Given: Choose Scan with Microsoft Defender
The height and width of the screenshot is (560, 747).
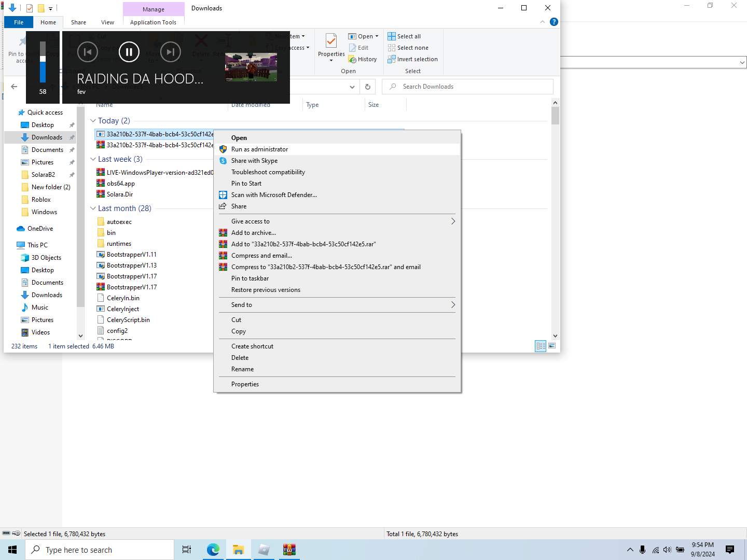Looking at the screenshot, I should tap(337, 195).
